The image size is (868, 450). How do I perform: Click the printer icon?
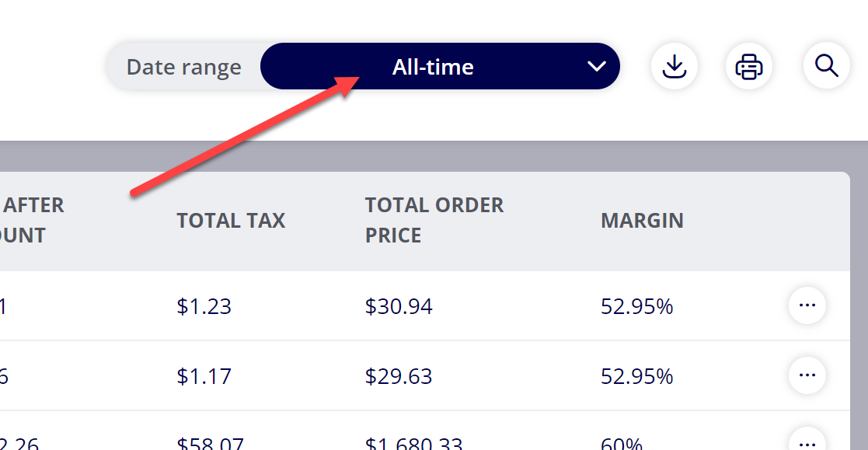(749, 66)
